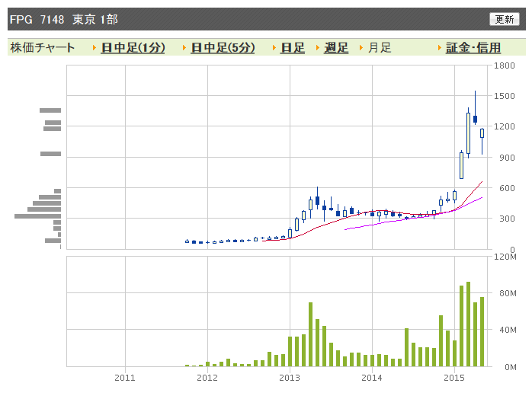Image resolution: width=532 pixels, height=396 pixels.
Task: Click the 1200 price axis label
Action: click(x=504, y=126)
